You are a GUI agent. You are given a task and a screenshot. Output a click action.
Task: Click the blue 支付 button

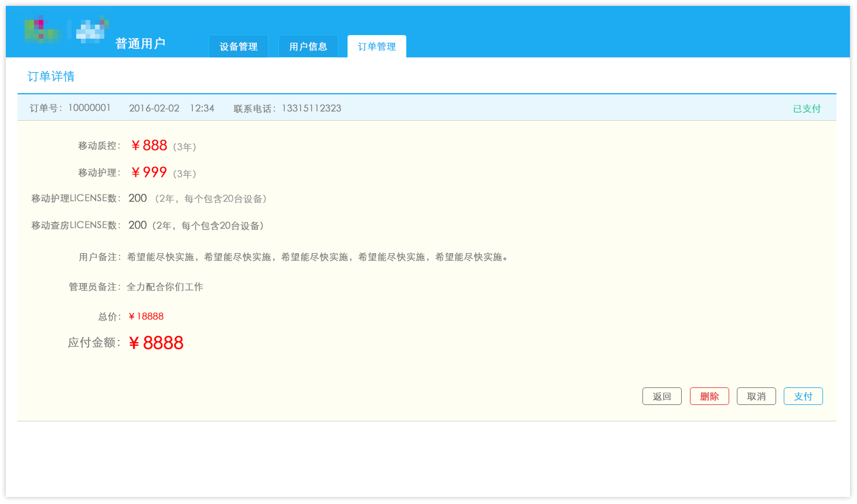click(803, 396)
